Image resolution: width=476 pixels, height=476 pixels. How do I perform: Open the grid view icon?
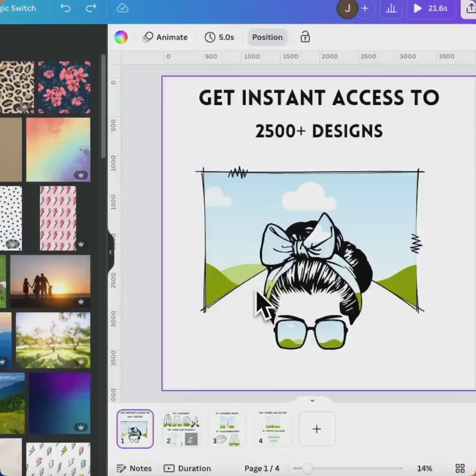pyautogui.click(x=460, y=468)
